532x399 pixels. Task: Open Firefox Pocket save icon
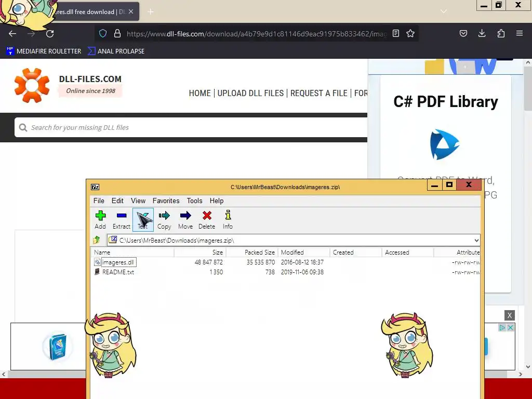click(463, 33)
